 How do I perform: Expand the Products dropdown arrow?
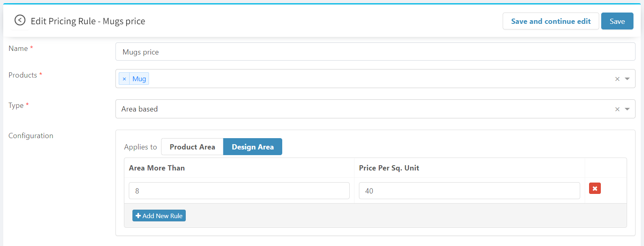point(627,79)
